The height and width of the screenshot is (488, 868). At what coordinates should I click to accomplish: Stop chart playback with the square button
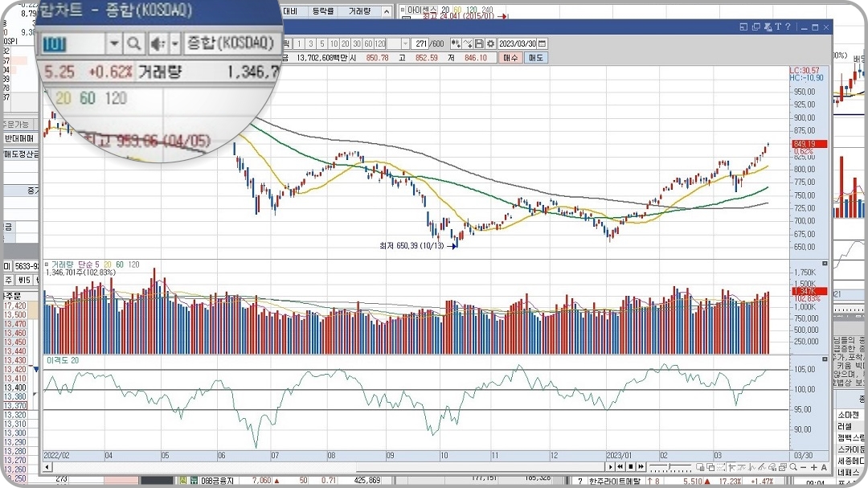click(x=631, y=467)
